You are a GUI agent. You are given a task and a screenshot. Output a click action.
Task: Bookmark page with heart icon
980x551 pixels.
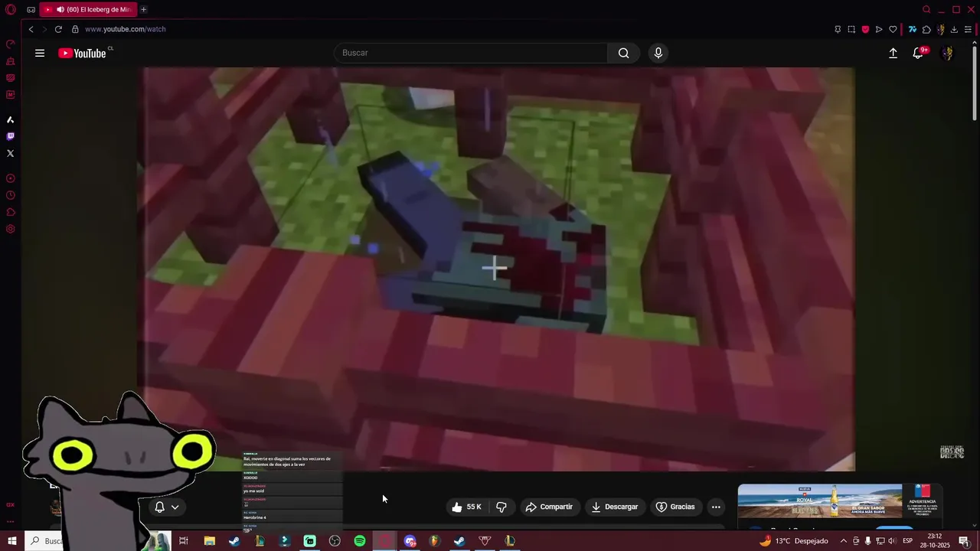[893, 29]
